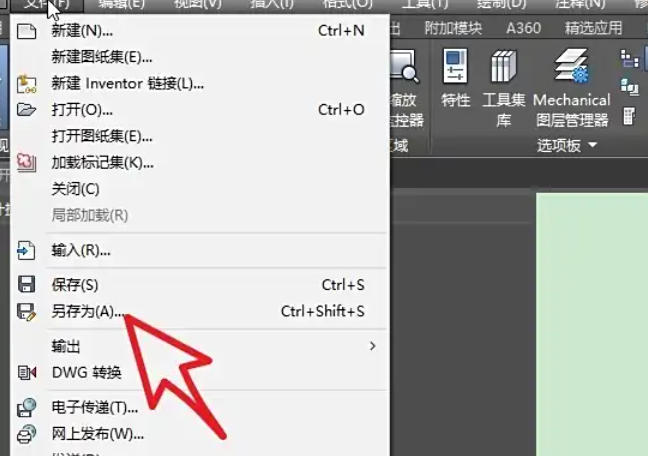Image resolution: width=648 pixels, height=456 pixels.
Task: Click the Inventor link icon
Action: point(26,84)
